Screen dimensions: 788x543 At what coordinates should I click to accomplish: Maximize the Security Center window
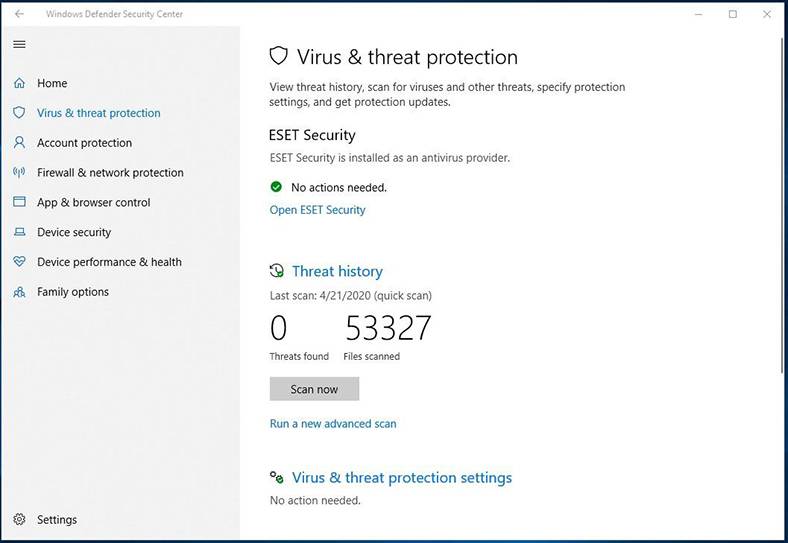point(733,14)
